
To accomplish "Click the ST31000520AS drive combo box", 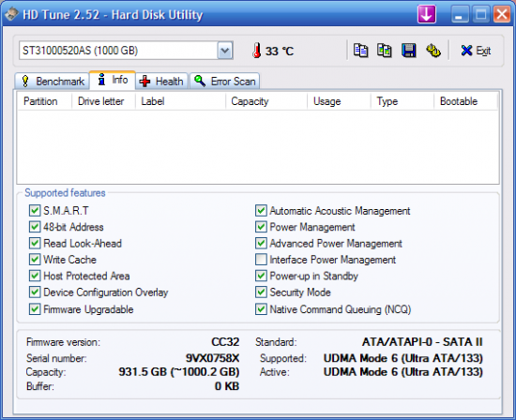I will pos(126,51).
